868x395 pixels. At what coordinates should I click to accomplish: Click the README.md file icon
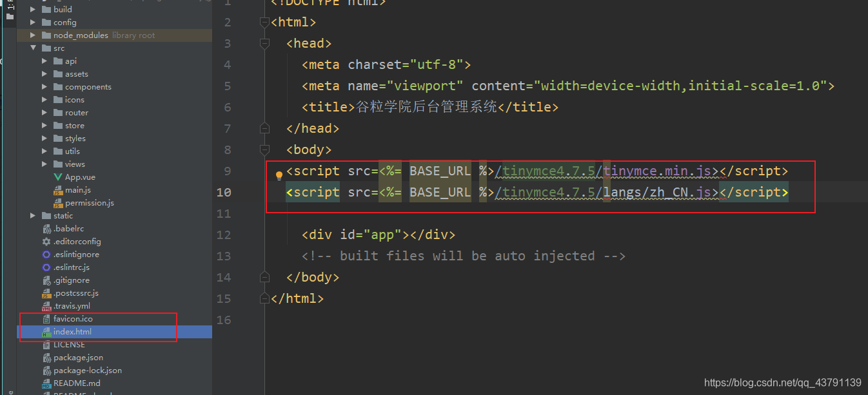46,383
